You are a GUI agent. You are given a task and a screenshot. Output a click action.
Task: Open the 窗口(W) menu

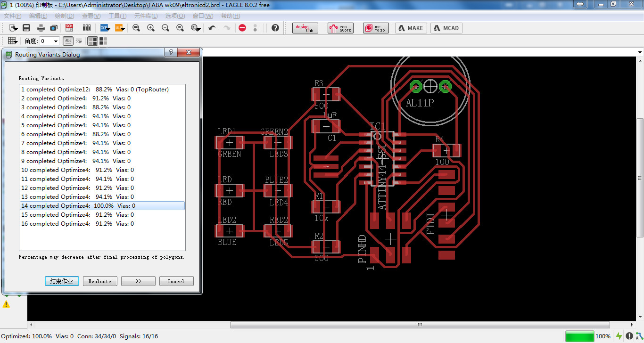click(x=203, y=16)
